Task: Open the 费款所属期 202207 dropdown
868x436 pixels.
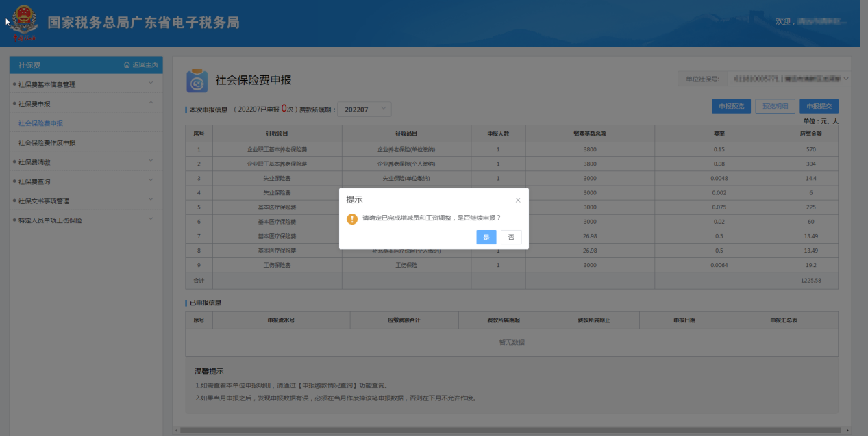Action: (364, 110)
